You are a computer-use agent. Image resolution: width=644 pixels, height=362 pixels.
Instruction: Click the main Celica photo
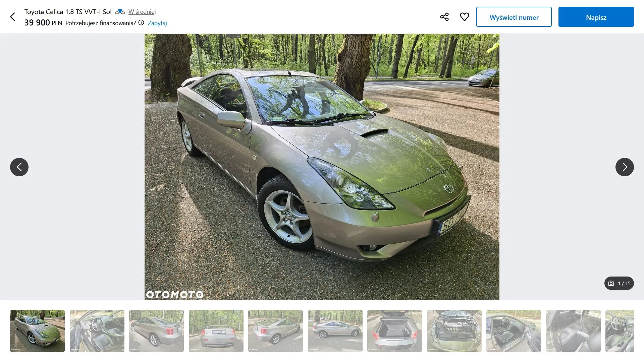pos(322,167)
